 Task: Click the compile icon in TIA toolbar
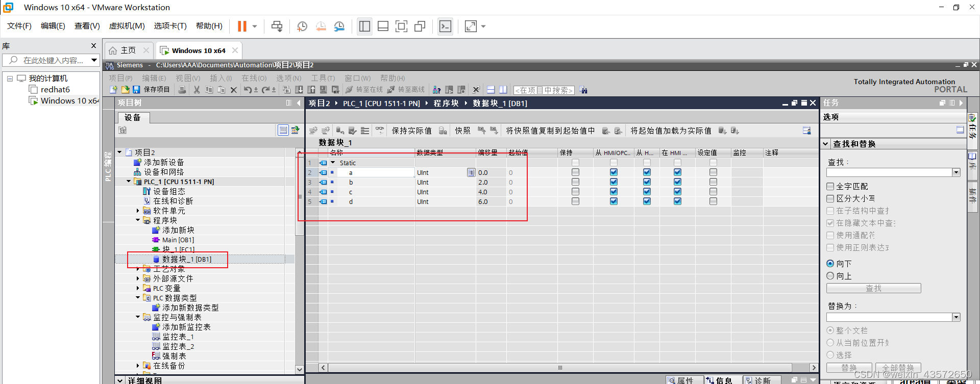(287, 90)
